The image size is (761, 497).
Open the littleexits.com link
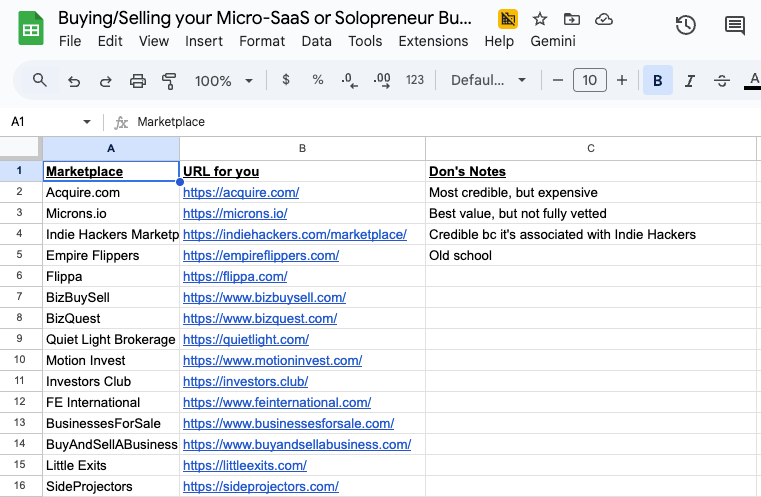[245, 465]
